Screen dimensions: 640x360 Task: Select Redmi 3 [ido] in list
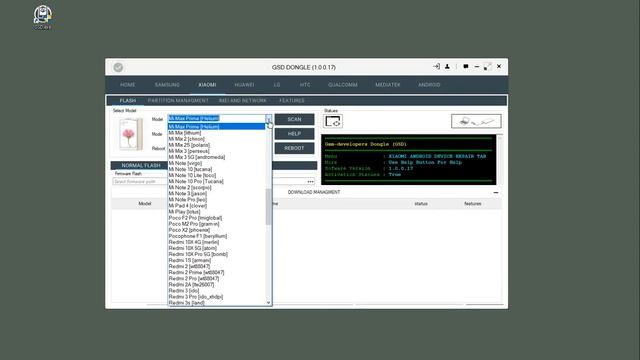click(x=216, y=291)
